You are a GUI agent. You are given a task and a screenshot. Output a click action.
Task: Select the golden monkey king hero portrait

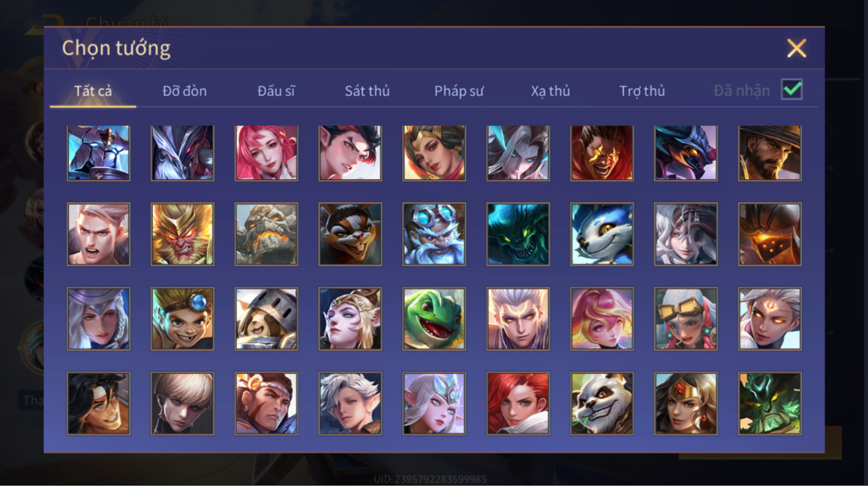[182, 234]
